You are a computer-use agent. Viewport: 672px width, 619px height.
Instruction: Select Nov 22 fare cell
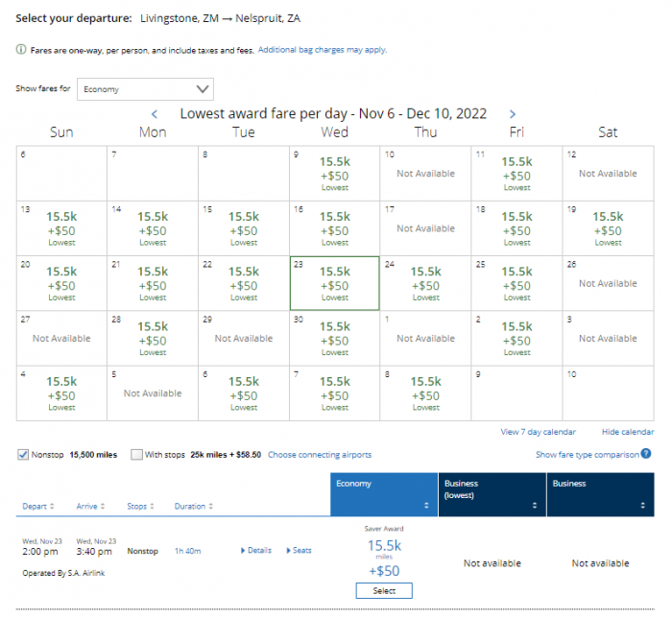[x=244, y=283]
